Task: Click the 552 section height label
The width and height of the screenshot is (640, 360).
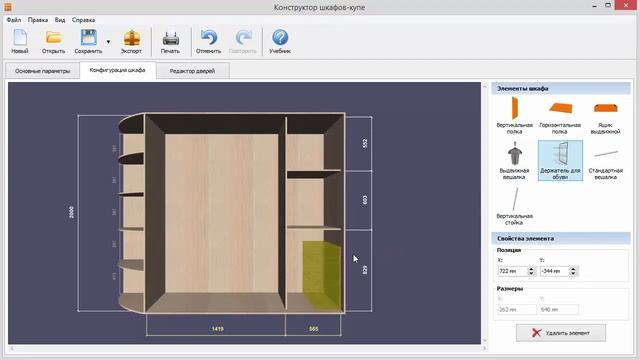Action: [365, 143]
